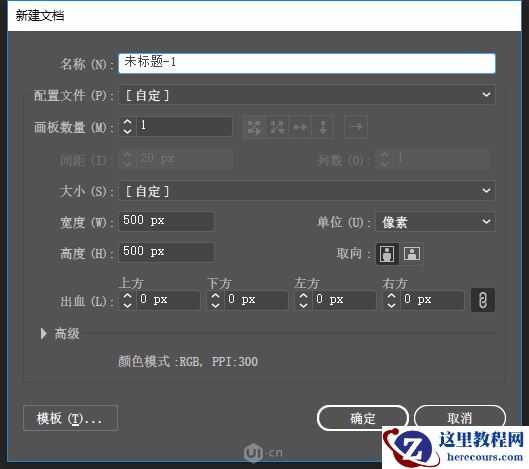Click the 右方 right bleed value field
Image resolution: width=529 pixels, height=469 pixels.
pos(432,300)
